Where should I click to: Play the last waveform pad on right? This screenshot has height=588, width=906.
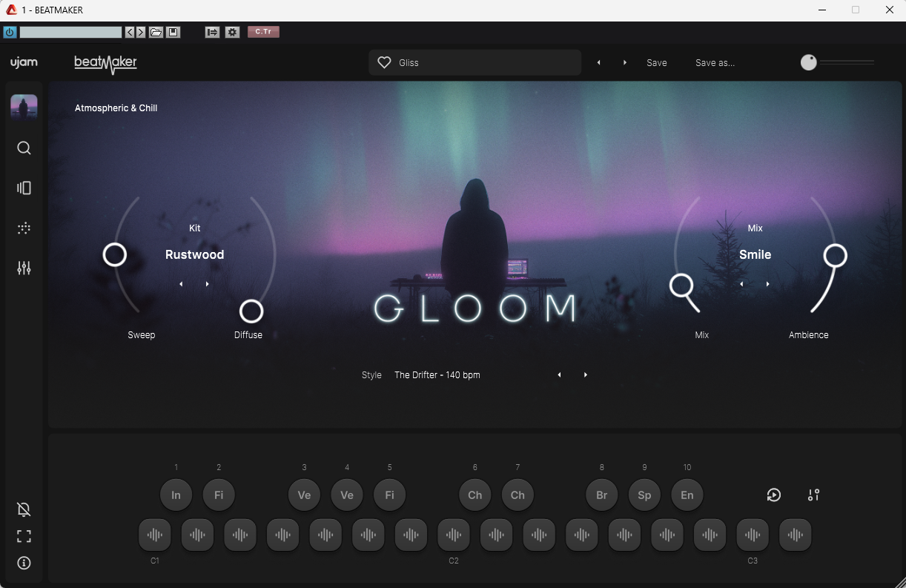pyautogui.click(x=796, y=535)
